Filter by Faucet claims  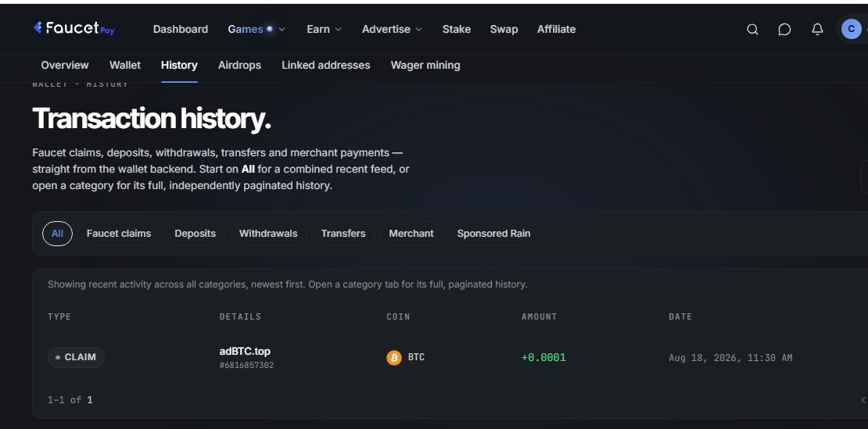tap(119, 234)
